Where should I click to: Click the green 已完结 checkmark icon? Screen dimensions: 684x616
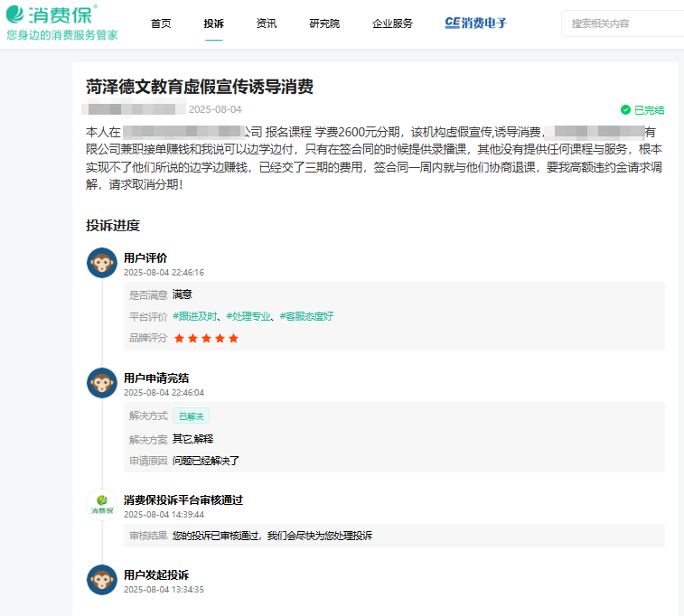(625, 110)
